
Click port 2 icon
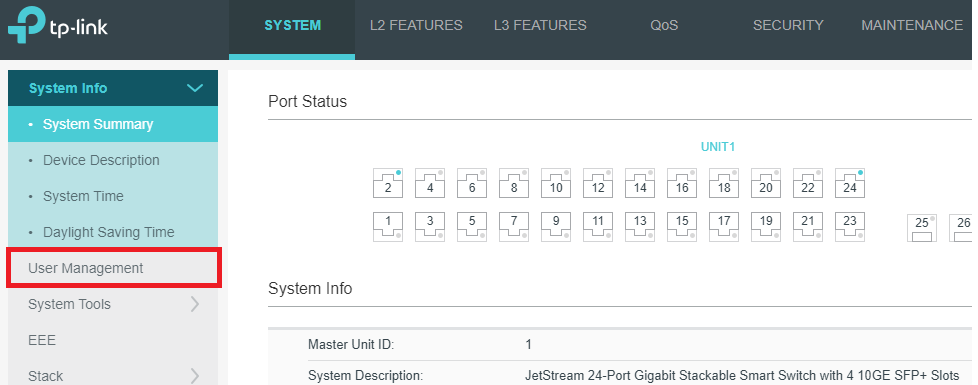click(x=388, y=183)
